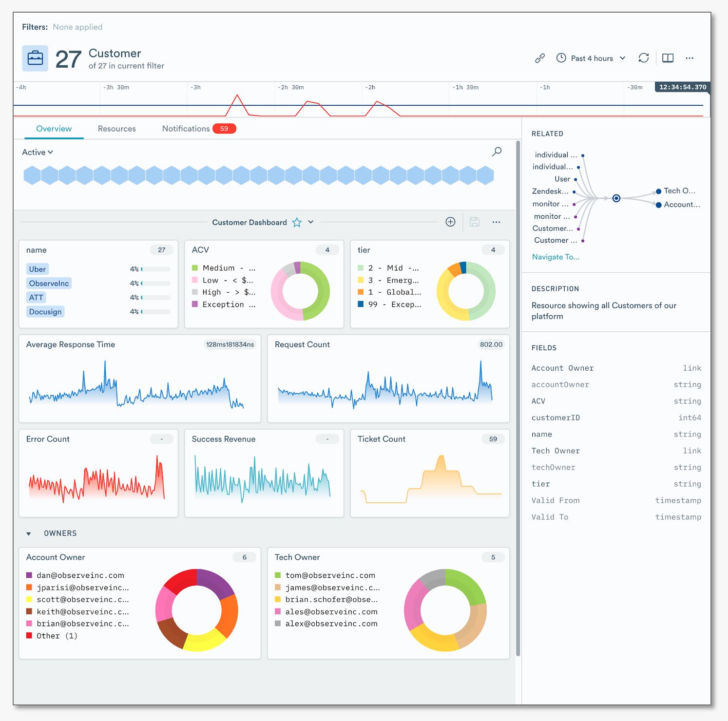The width and height of the screenshot is (728, 721).
Task: Click purple dan@observeinc.com legend swatch
Action: 29,575
